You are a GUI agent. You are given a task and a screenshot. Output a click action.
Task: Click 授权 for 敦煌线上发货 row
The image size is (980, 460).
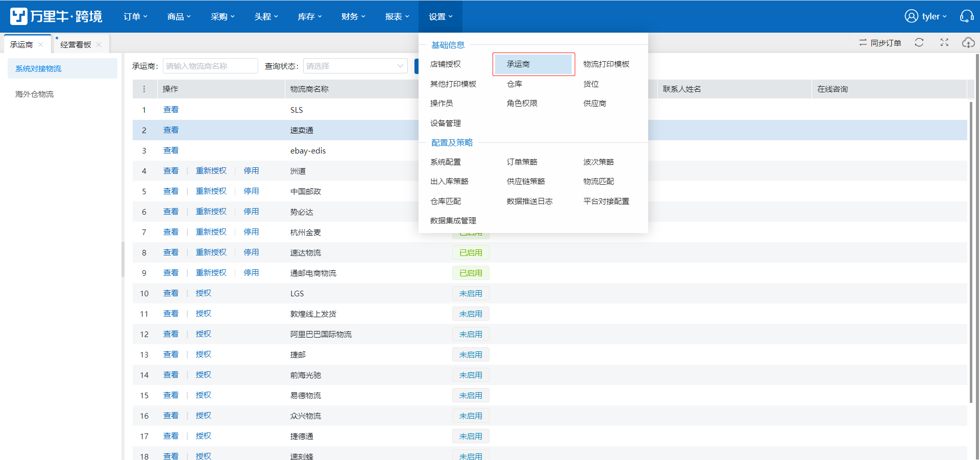click(204, 314)
